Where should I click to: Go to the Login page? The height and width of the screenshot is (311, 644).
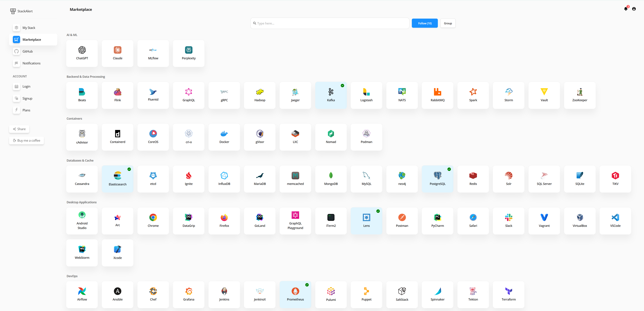point(33,86)
